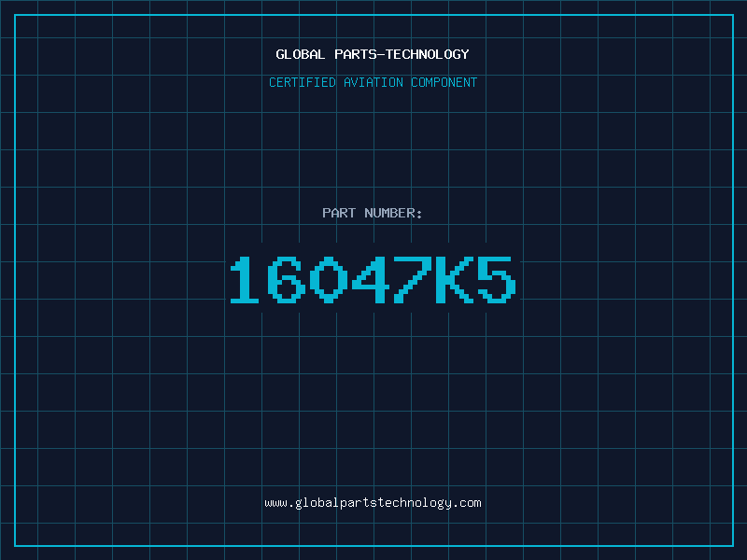The image size is (747, 560).
Task: Open the www.globalpartstechnology.com link
Action: (373, 503)
